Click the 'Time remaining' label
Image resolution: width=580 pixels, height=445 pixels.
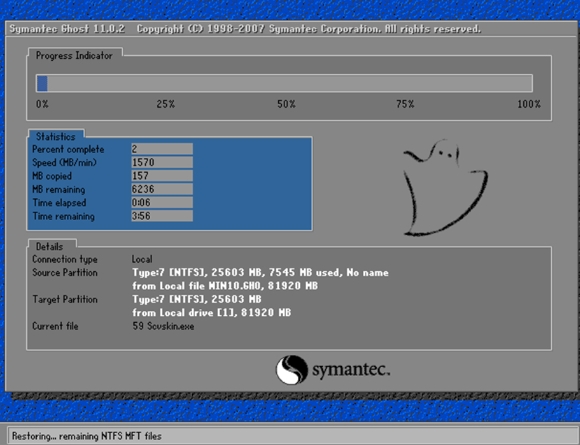pyautogui.click(x=64, y=216)
